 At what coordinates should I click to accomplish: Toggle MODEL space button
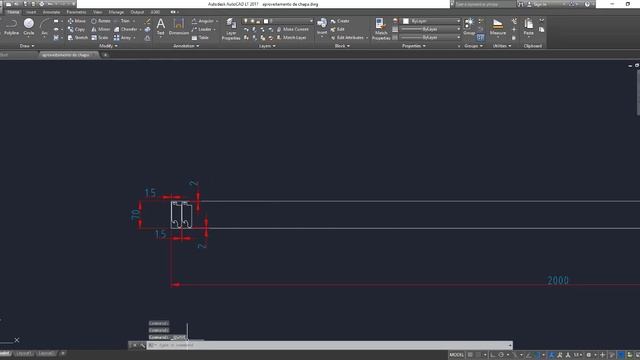tap(456, 355)
